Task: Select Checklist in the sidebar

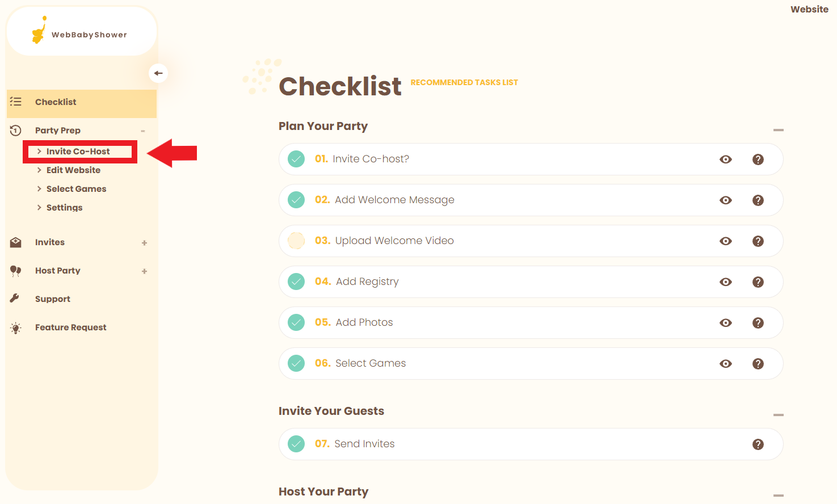Action: tap(56, 102)
